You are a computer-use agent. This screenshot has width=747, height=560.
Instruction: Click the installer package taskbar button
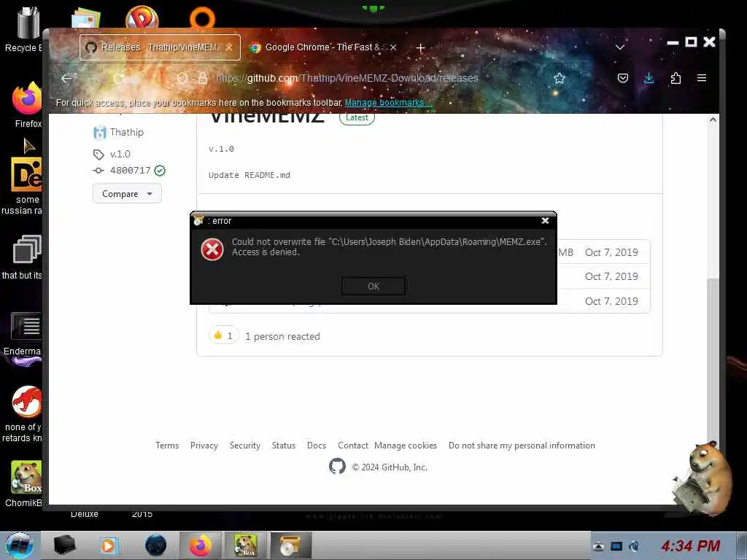pos(290,545)
